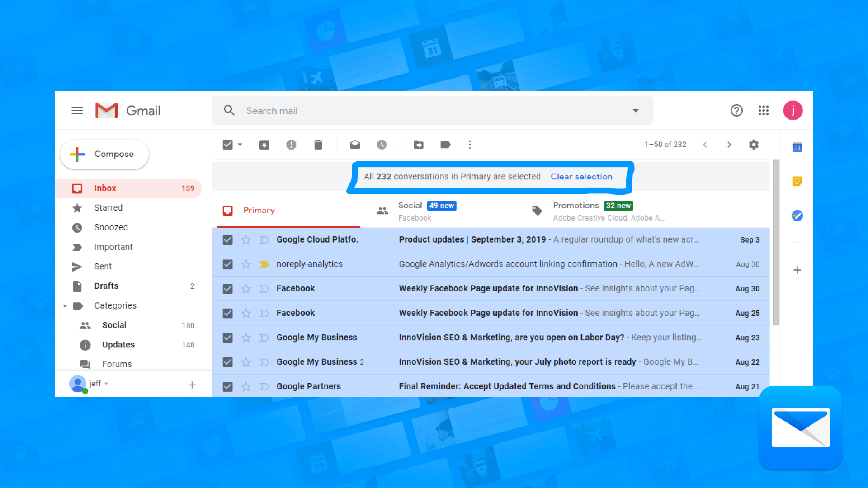Click the Snooze clock icon

pos(382,145)
